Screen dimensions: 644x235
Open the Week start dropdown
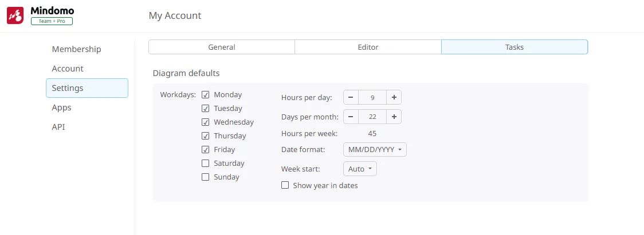point(360,169)
